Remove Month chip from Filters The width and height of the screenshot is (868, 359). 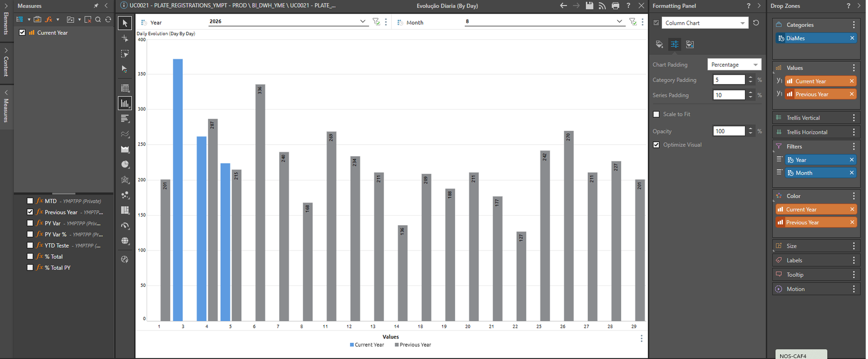tap(852, 173)
